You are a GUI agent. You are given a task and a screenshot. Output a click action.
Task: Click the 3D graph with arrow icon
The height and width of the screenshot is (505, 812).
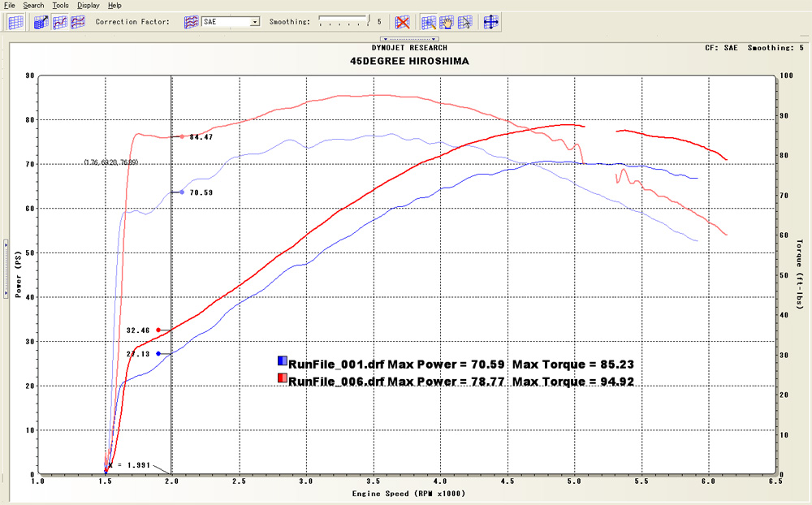(41, 22)
